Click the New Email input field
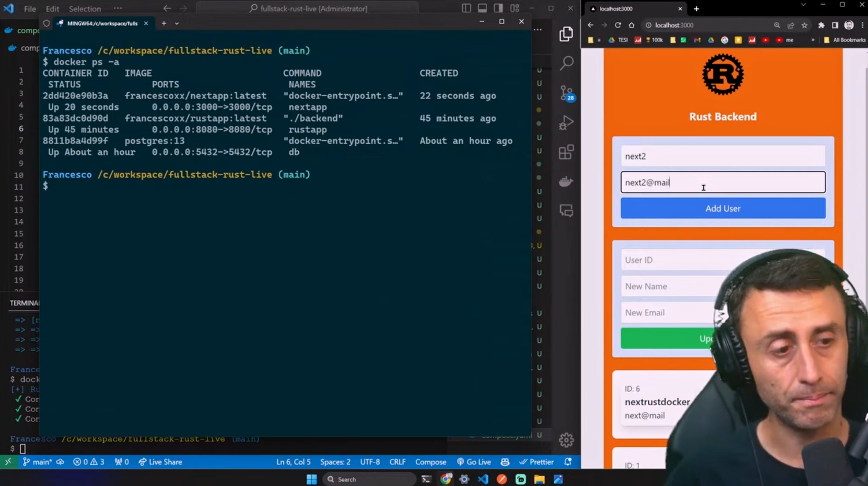Screen dimensions: 868x486 point(665,312)
